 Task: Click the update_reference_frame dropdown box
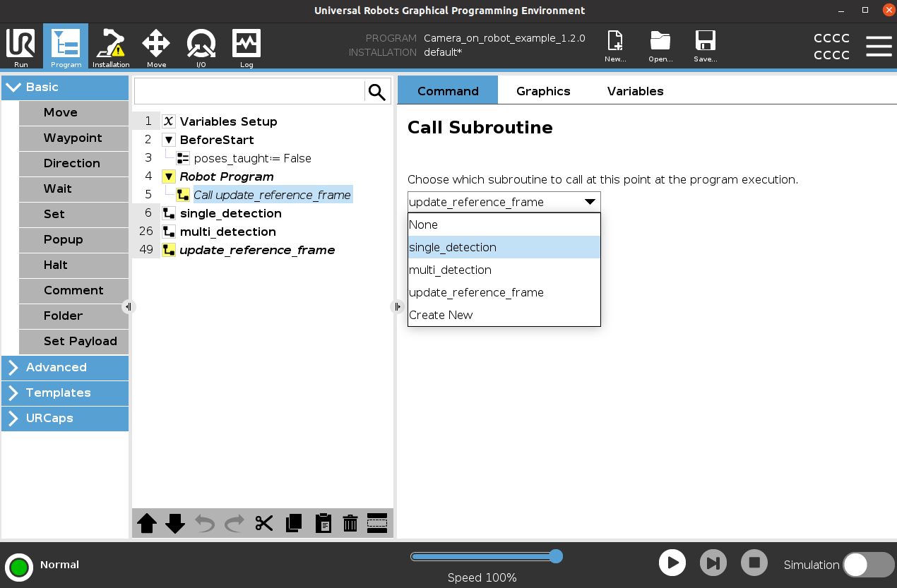(504, 203)
